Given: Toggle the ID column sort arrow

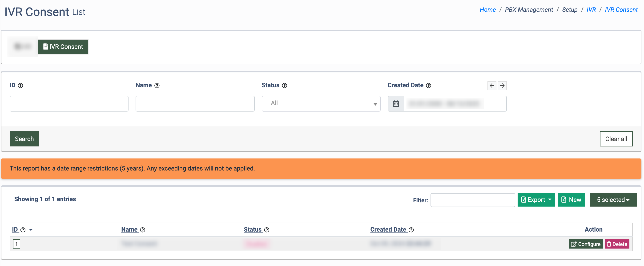Looking at the screenshot, I should click(31, 230).
